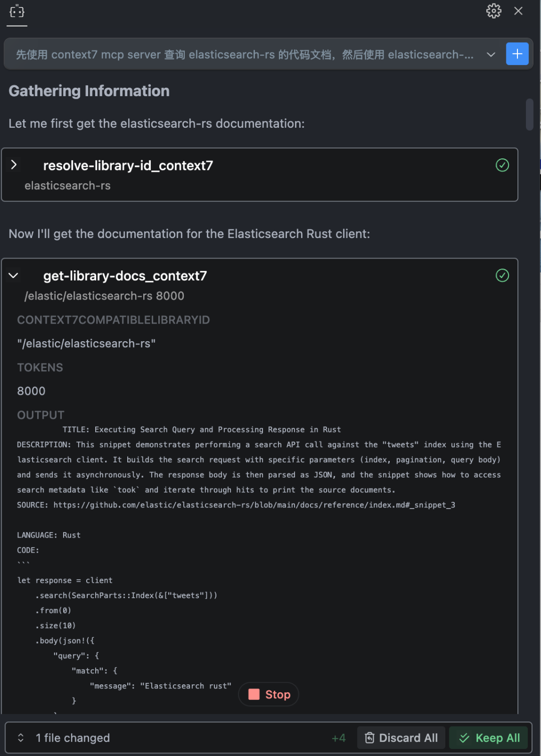
Task: Expand the prompt history dropdown chevron
Action: [491, 55]
